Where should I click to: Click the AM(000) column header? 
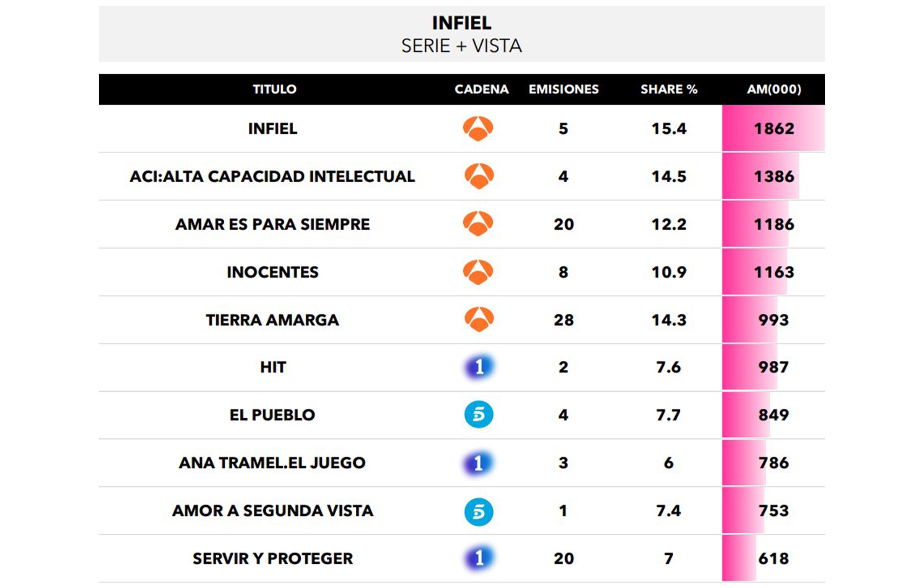tap(774, 89)
